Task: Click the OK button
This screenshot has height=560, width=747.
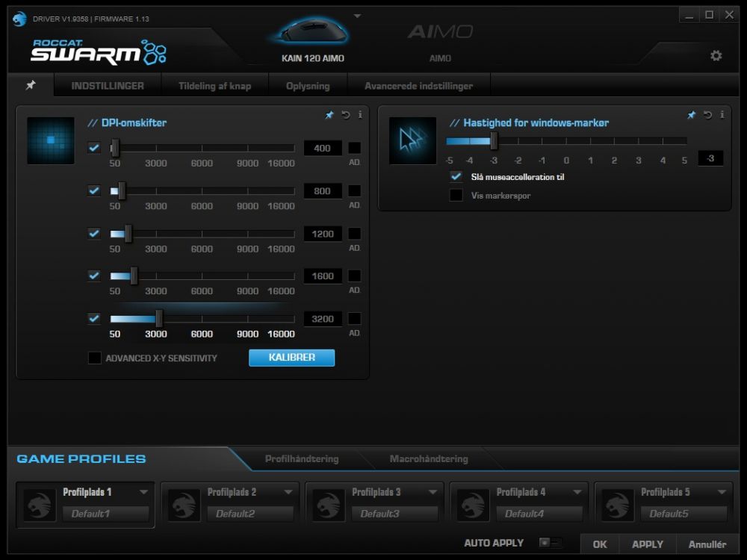Action: coord(600,544)
